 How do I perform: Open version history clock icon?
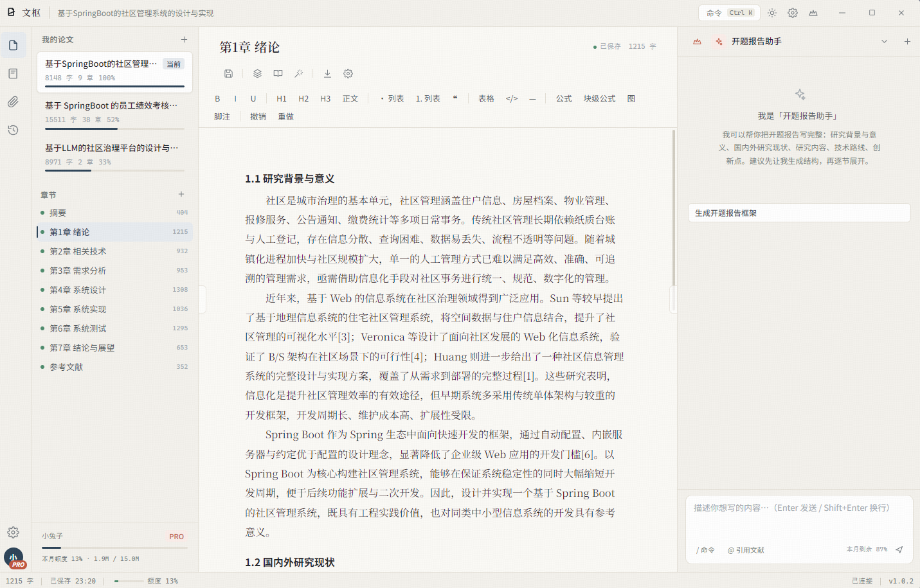(13, 130)
